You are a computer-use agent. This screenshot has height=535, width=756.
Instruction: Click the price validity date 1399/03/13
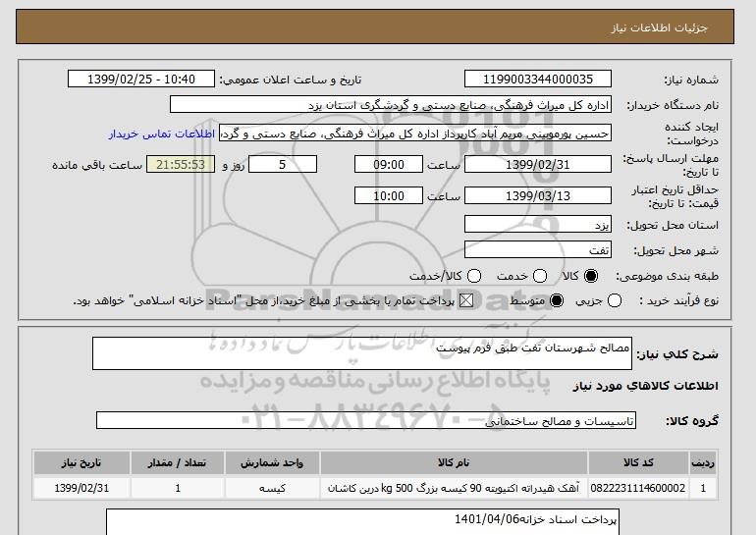[x=538, y=195]
